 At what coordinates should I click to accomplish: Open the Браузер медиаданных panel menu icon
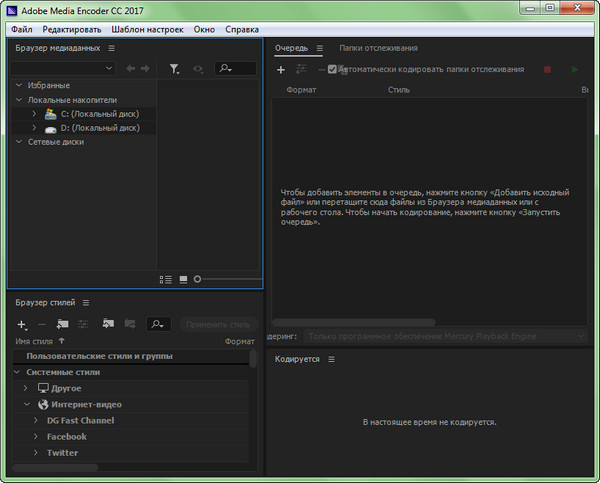pos(112,48)
